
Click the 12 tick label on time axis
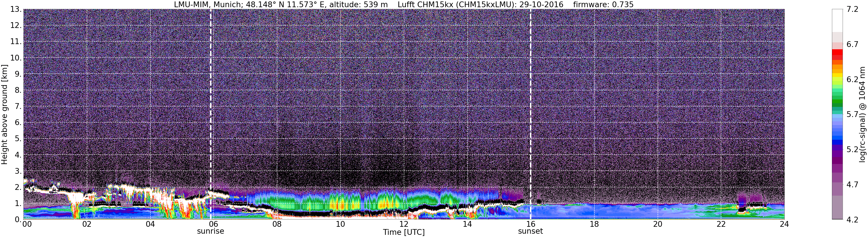point(404,224)
